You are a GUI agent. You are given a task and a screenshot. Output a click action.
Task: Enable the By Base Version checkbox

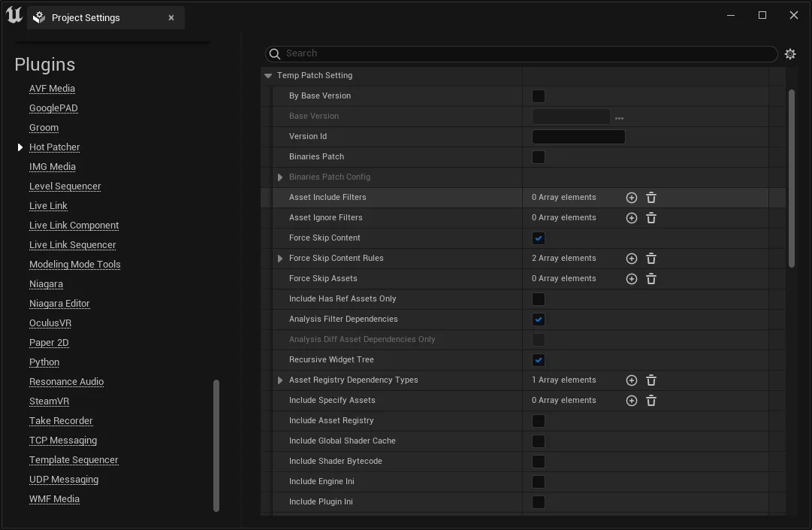pyautogui.click(x=539, y=96)
